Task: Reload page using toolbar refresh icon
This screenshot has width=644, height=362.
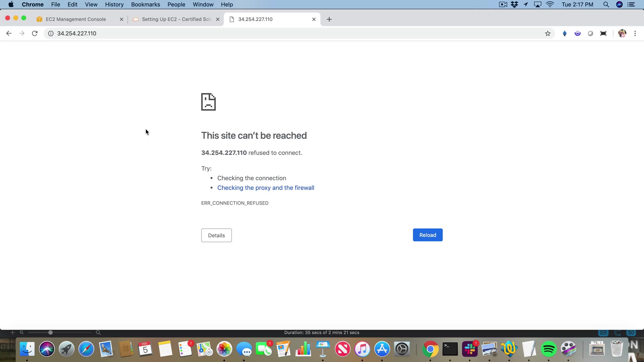Action: point(35,33)
